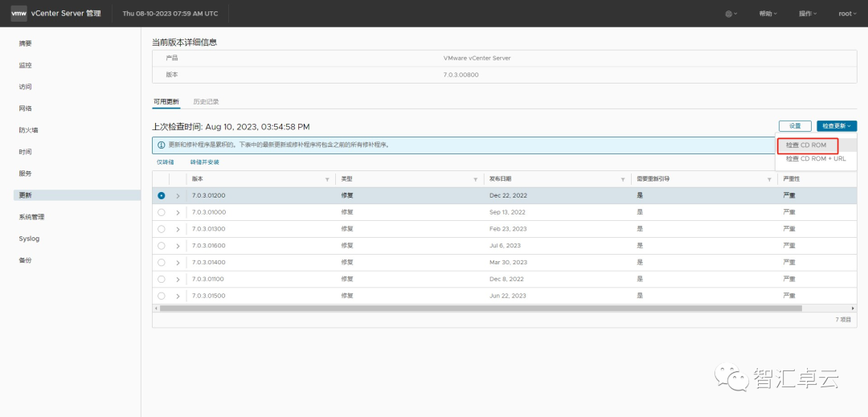Open filter icon for 类型 column

point(476,180)
